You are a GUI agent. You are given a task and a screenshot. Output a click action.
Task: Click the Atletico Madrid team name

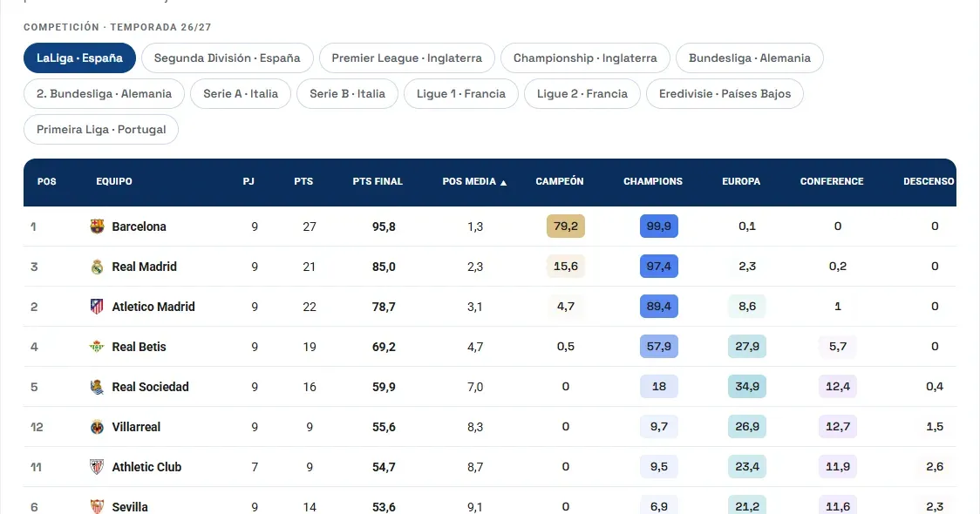click(153, 307)
